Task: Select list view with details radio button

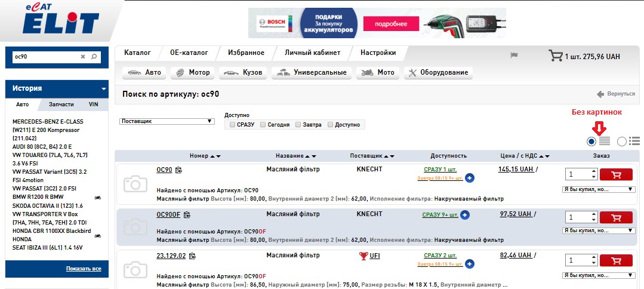Action: click(622, 142)
